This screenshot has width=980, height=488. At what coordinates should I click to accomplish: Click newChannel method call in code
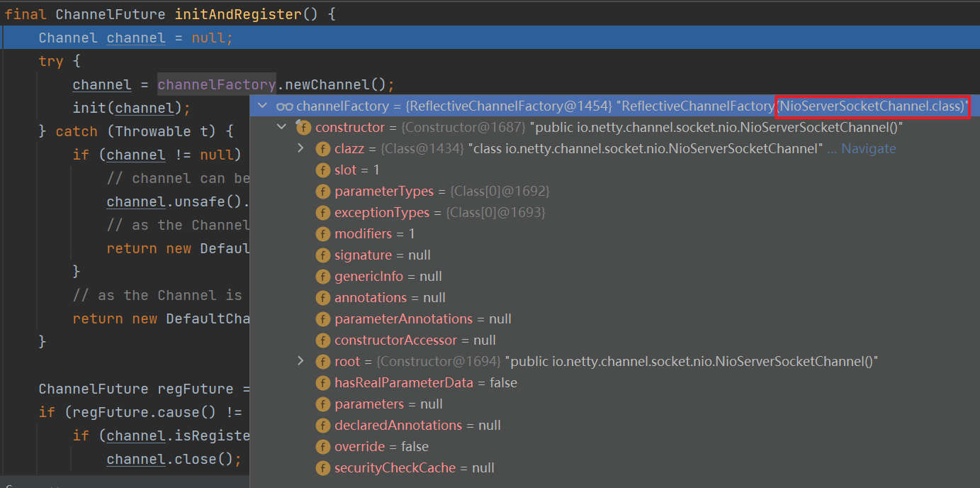(x=333, y=85)
